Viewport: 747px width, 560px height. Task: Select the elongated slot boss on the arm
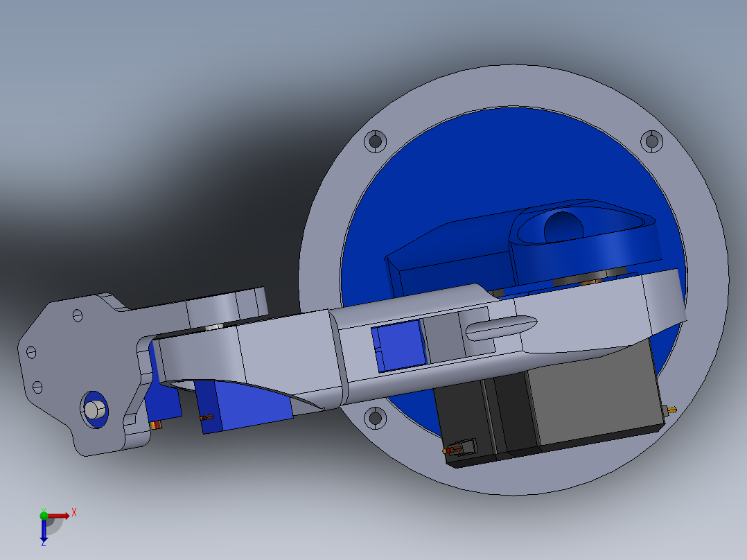[x=501, y=328]
